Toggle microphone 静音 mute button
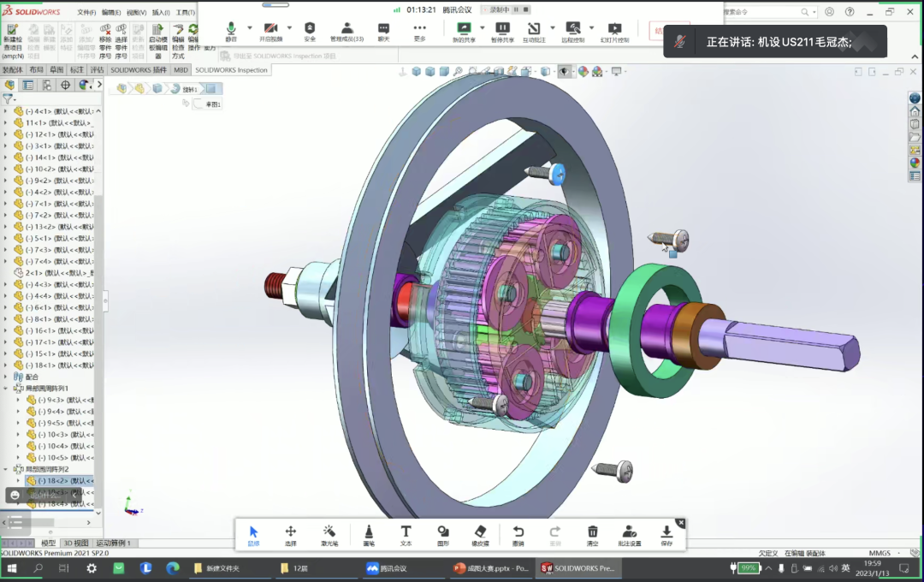 tap(231, 32)
